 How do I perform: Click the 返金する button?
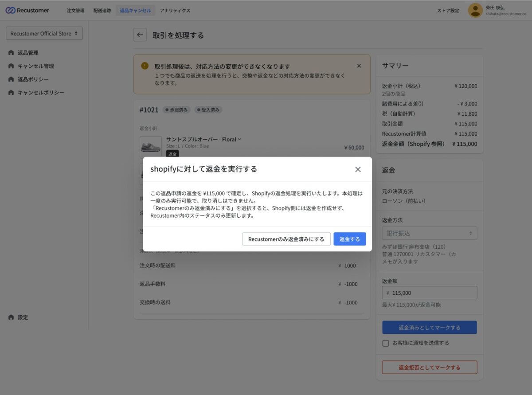pyautogui.click(x=349, y=239)
